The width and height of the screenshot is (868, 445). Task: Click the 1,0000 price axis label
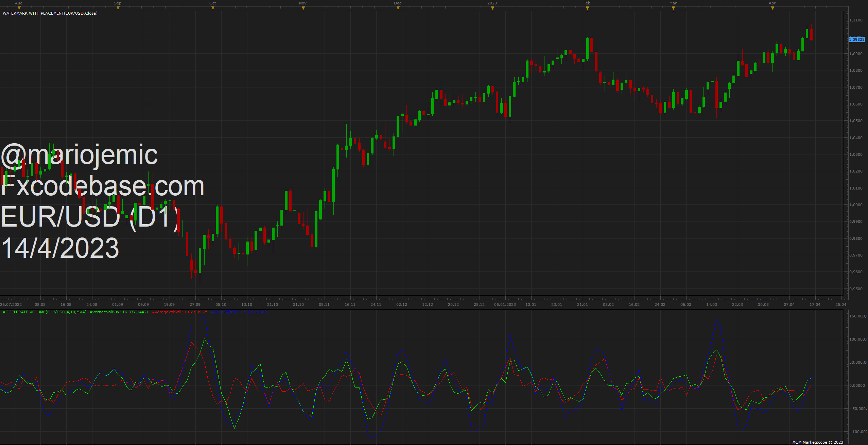(856, 205)
